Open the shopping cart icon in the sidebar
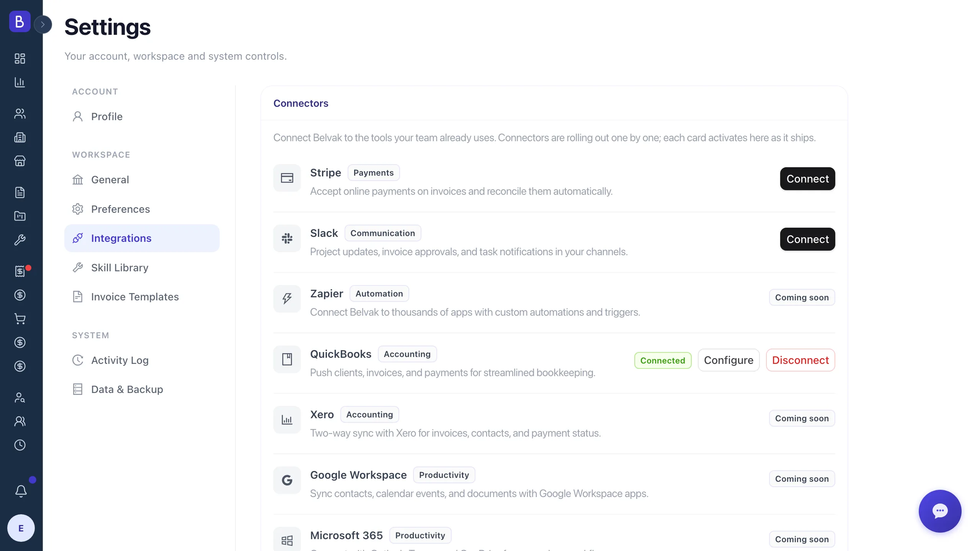 click(20, 319)
